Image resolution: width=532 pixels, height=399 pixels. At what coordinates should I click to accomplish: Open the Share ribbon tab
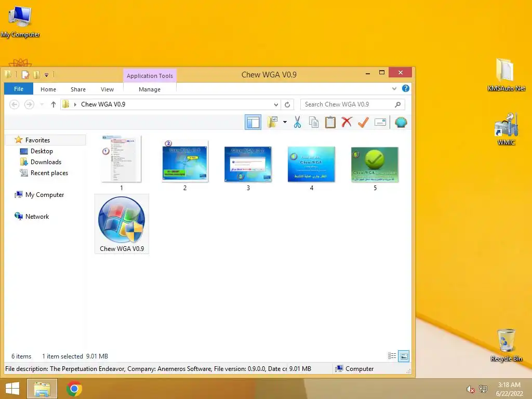coord(78,89)
